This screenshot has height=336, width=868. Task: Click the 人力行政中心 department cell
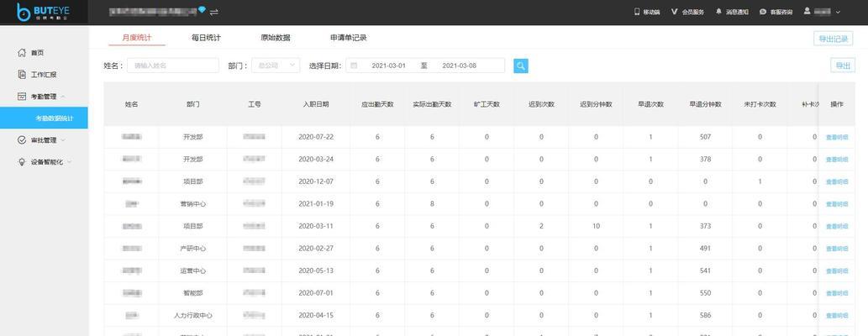[193, 316]
